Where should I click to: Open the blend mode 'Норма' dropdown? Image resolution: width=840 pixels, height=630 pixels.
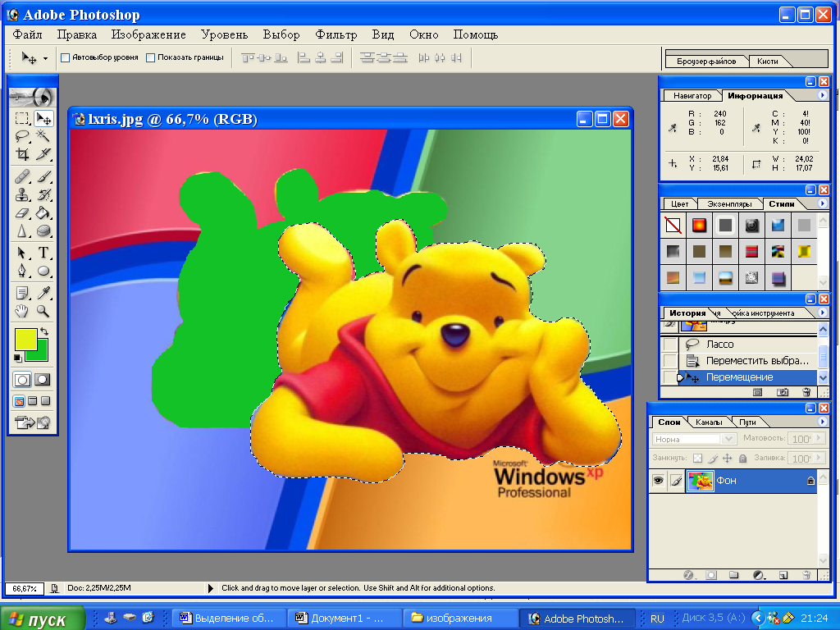[x=728, y=439]
